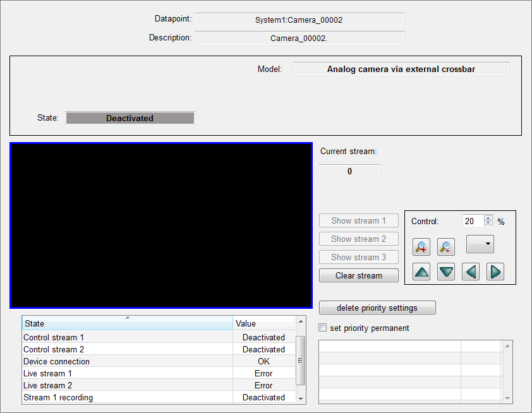532x413 pixels.
Task: Sort the table by State column header
Action: [x=127, y=323]
